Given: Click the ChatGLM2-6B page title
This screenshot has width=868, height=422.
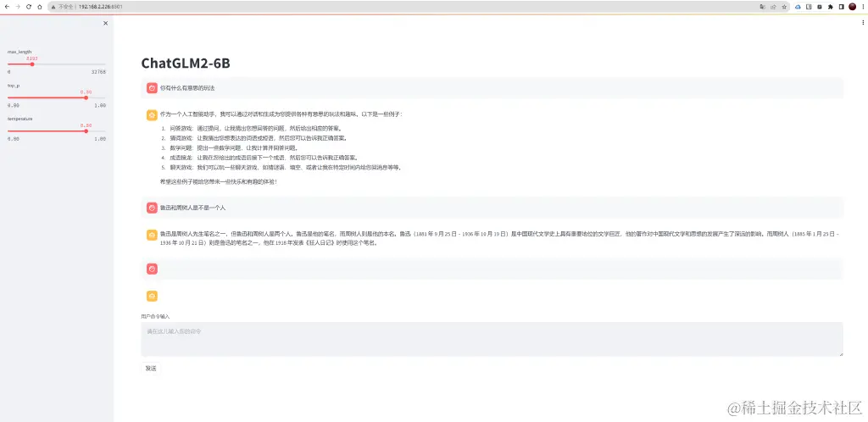Looking at the screenshot, I should [186, 64].
